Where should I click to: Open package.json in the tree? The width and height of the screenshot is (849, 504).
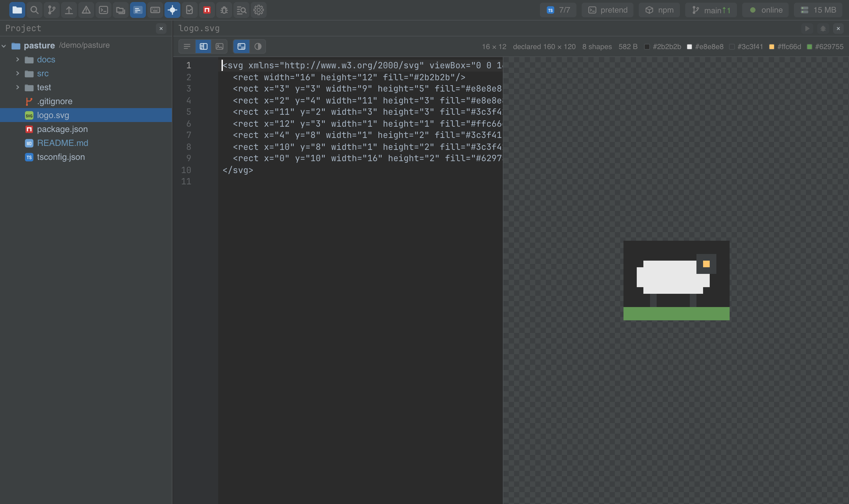tap(86, 129)
